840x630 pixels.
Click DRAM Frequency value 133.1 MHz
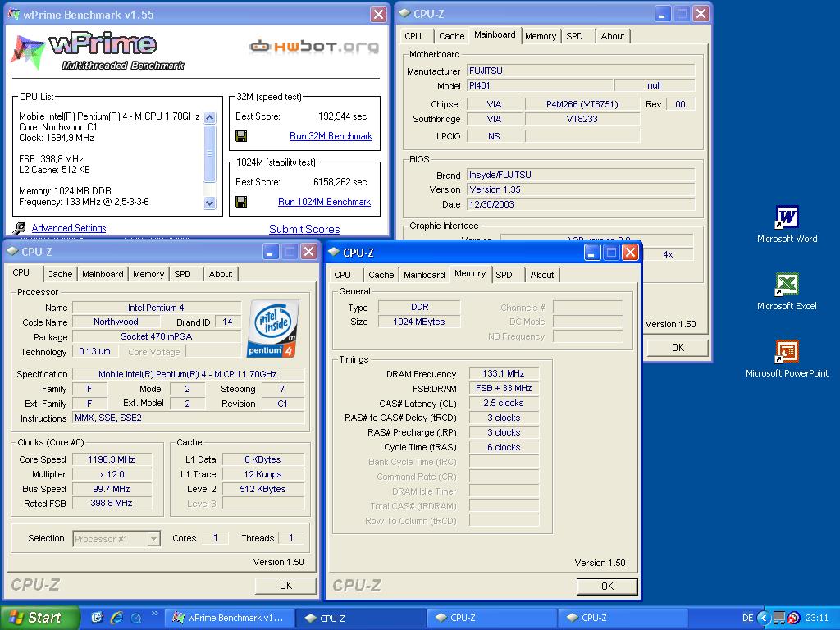pos(504,373)
